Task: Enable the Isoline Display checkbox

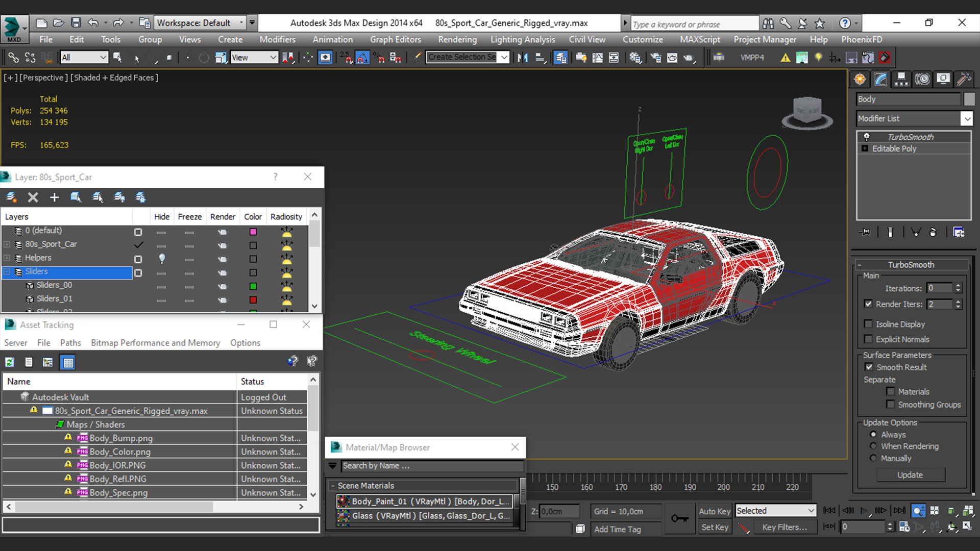Action: pyautogui.click(x=868, y=324)
